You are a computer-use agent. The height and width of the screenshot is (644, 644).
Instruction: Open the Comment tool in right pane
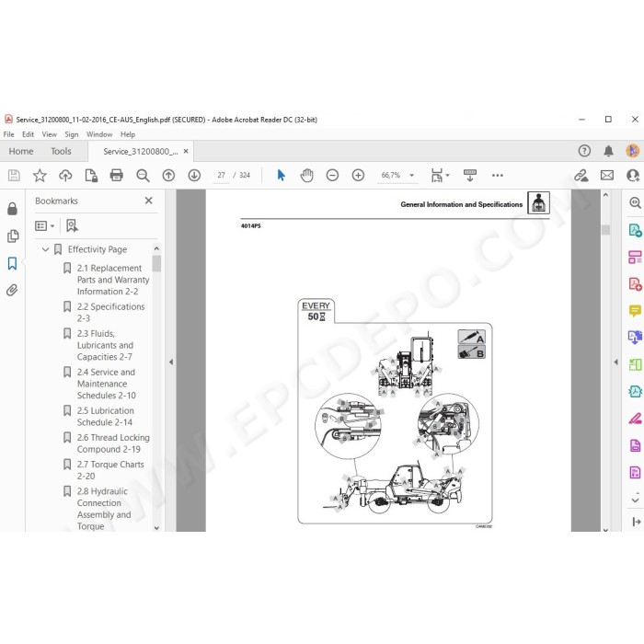[x=635, y=311]
